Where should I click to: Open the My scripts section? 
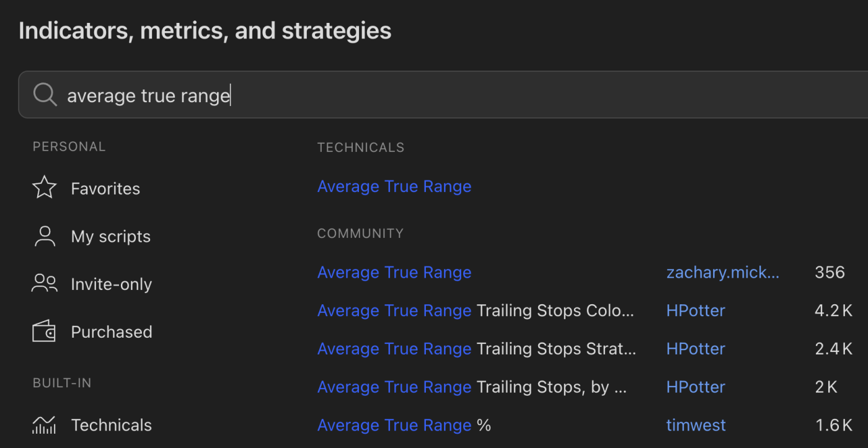110,237
